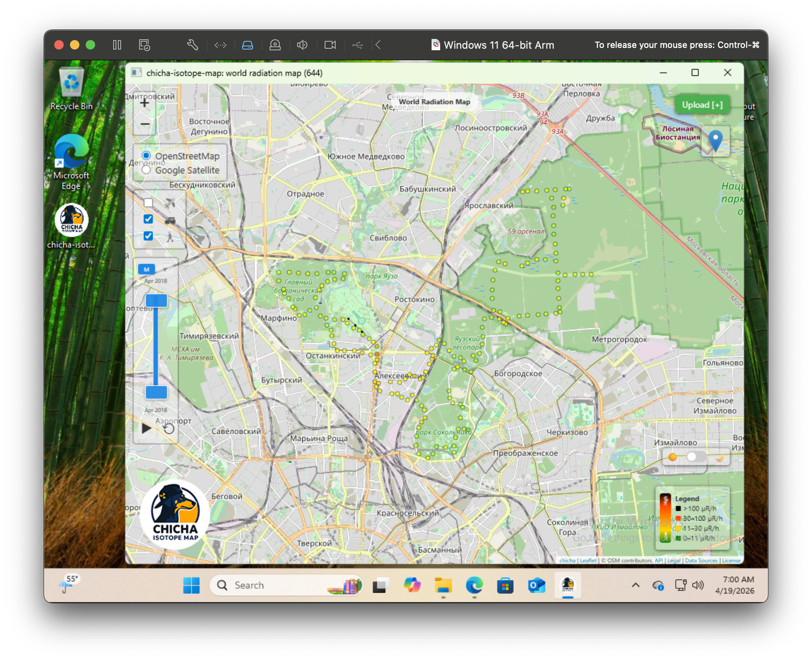
Task: Open Copilot from the taskbar
Action: pos(412,585)
